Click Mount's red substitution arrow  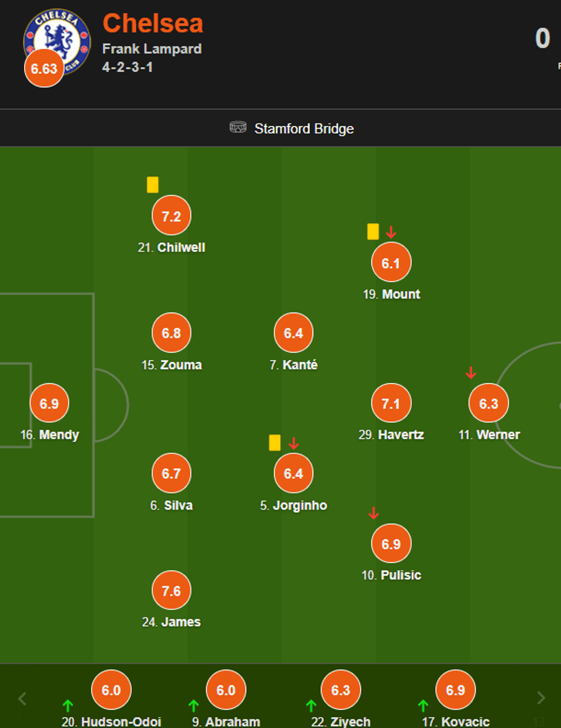pos(391,232)
